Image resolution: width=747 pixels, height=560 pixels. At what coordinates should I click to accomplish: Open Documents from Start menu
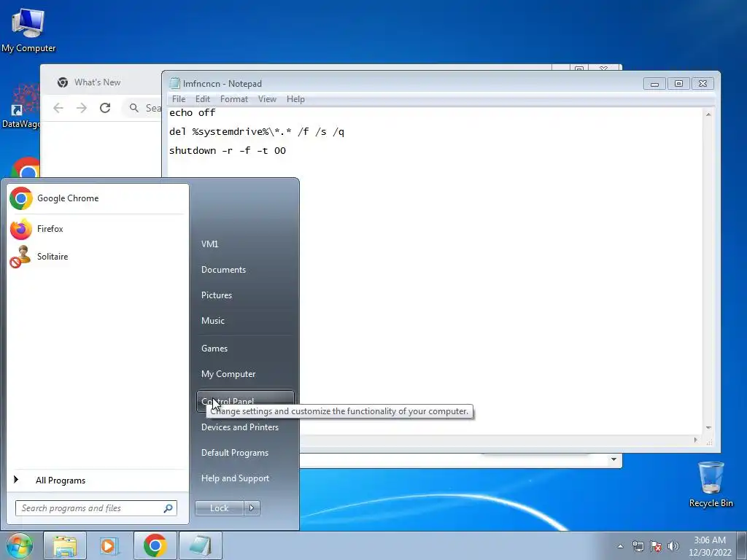point(245,270)
